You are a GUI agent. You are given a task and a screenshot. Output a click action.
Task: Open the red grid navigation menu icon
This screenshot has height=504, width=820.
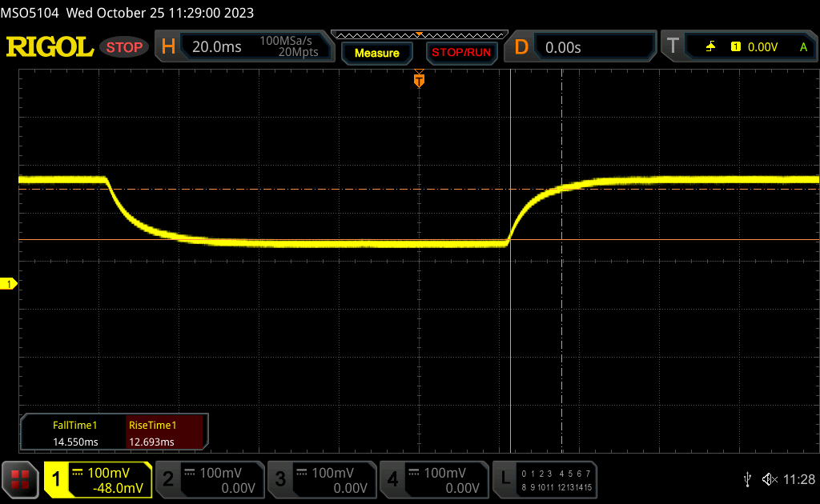(x=20, y=479)
